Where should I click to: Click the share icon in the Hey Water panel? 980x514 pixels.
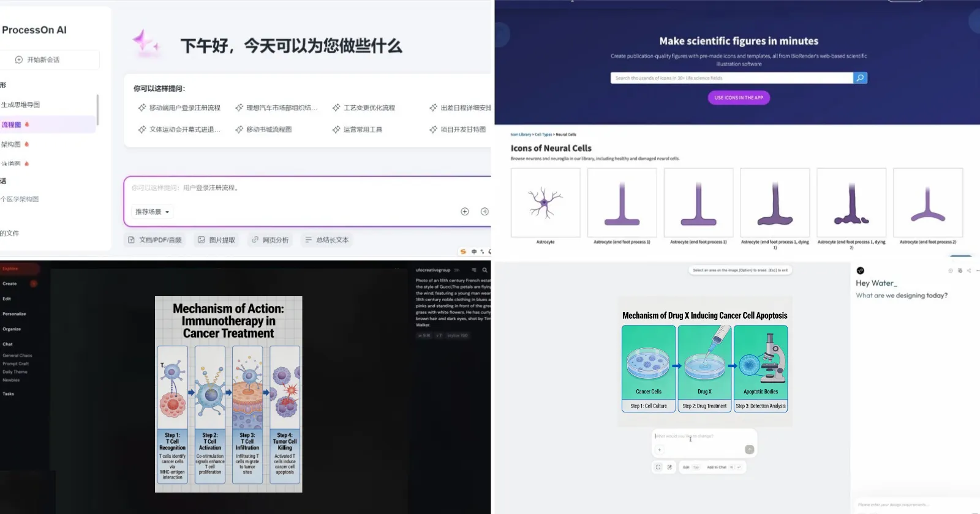click(x=969, y=270)
